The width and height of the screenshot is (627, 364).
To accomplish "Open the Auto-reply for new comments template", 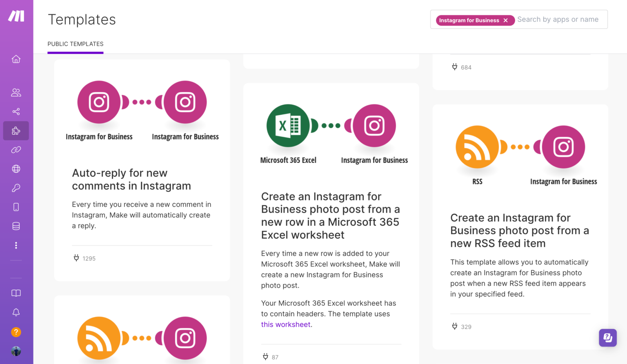I will coord(131,180).
